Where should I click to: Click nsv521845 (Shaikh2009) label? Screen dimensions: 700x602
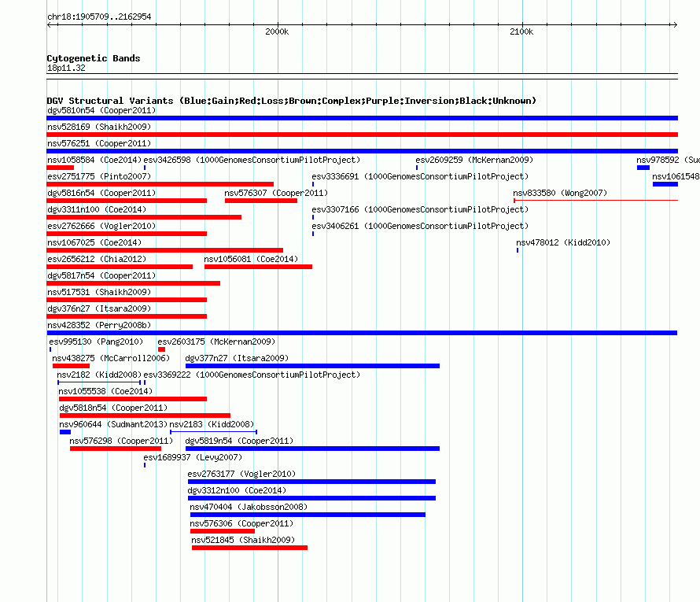[243, 540]
